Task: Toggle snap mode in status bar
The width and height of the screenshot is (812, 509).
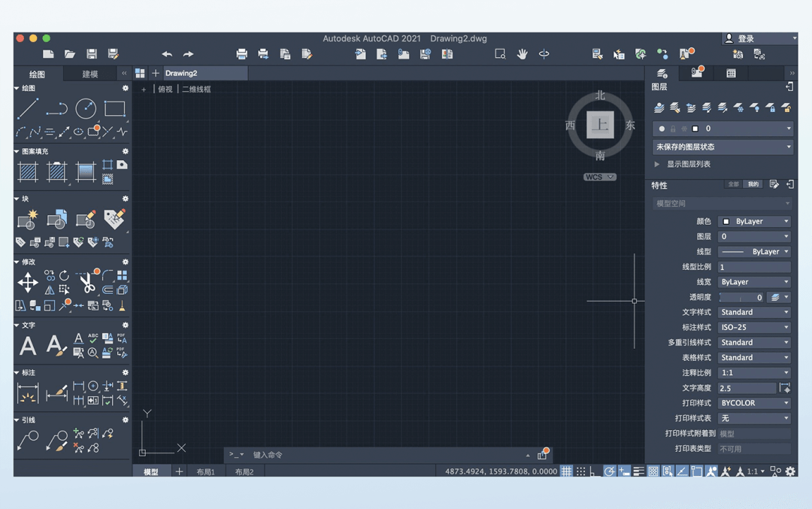Action: click(581, 471)
